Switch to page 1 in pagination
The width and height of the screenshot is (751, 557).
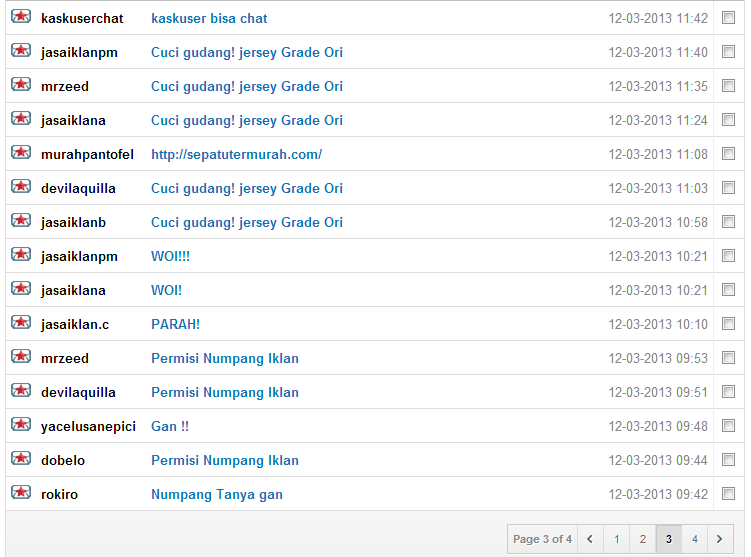[x=616, y=539]
